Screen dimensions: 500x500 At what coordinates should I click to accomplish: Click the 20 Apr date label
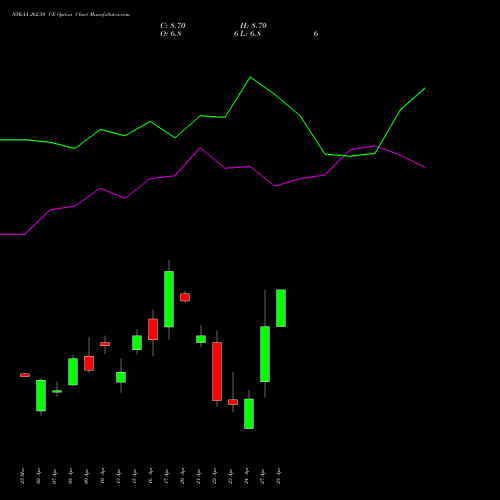(x=182, y=476)
